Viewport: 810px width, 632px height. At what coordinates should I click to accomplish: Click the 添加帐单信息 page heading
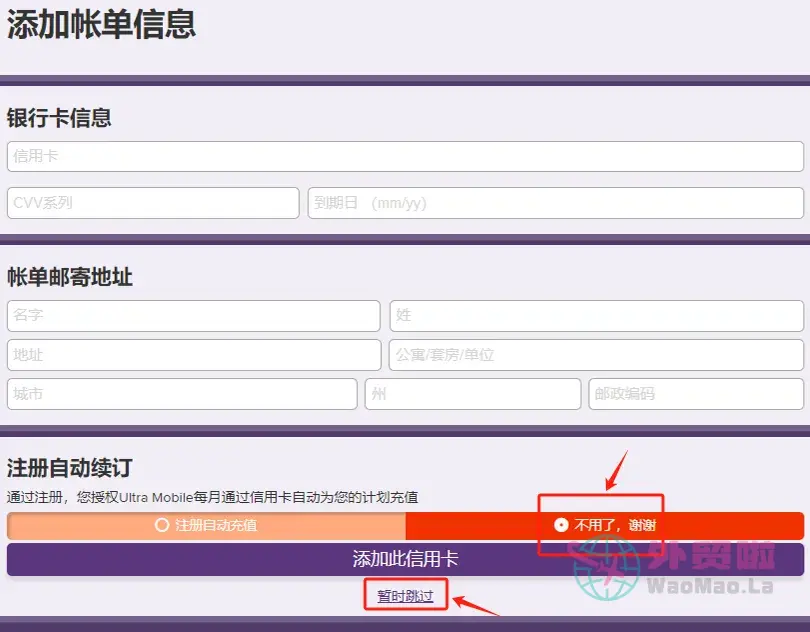101,25
